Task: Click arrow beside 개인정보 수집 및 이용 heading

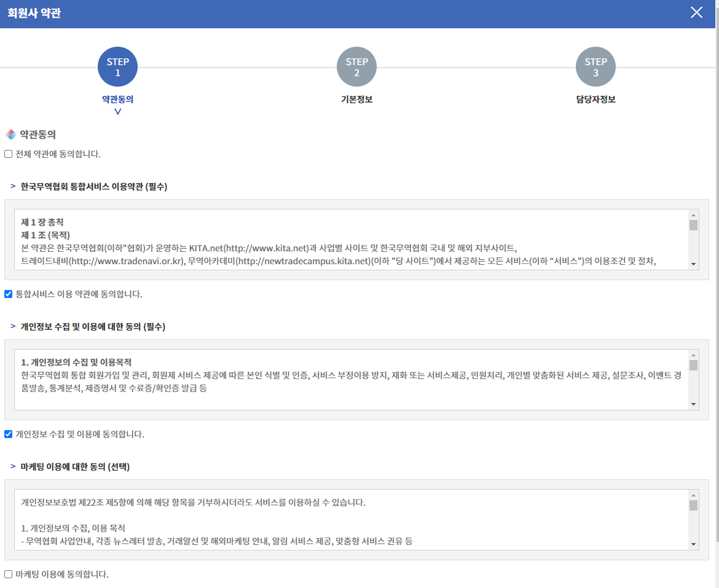Action: coord(13,326)
